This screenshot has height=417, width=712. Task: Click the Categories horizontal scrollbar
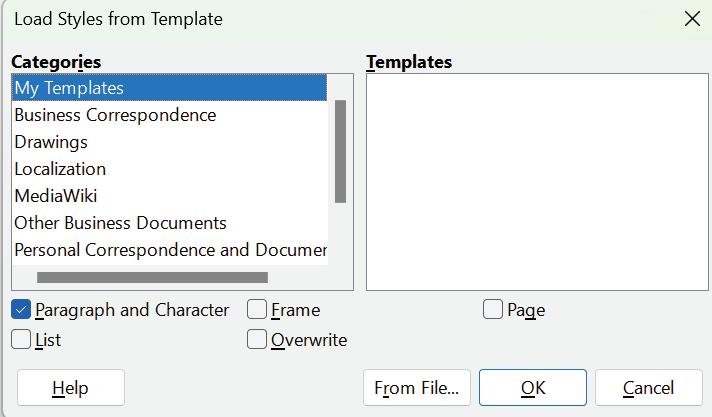152,277
